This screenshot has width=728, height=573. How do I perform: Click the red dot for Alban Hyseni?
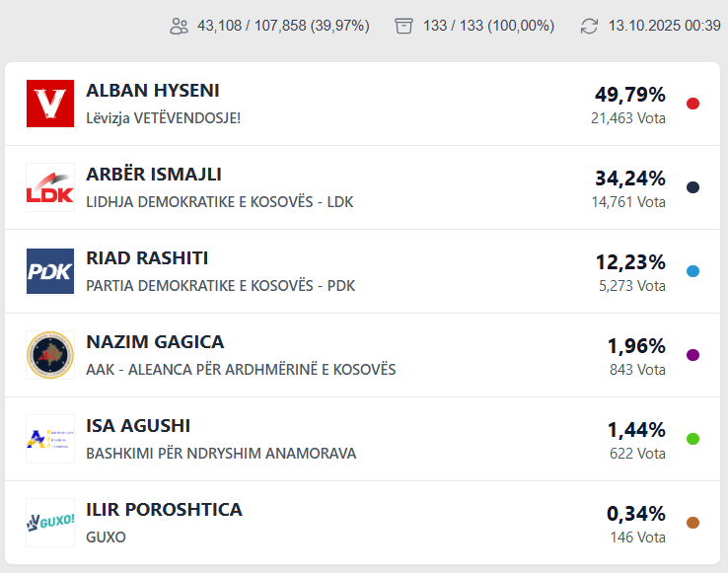(692, 104)
